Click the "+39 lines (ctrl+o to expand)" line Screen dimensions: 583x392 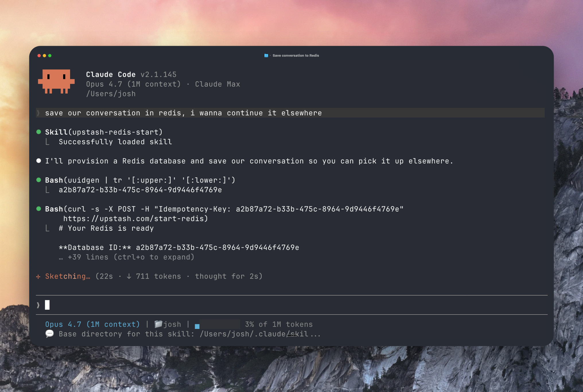point(127,257)
